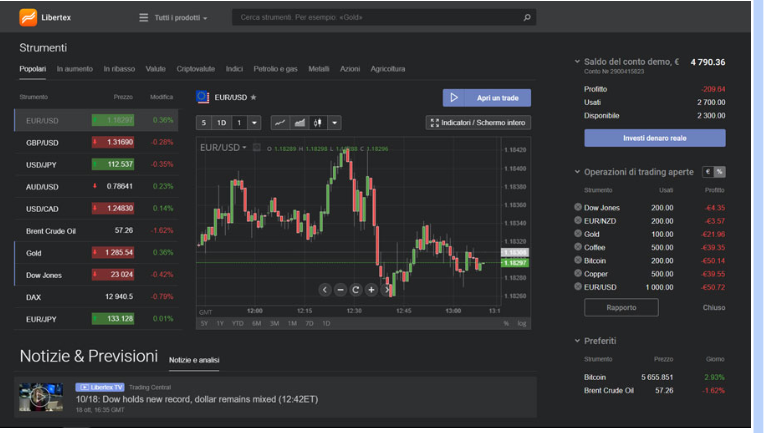Close the Bitcoin open trade
Image resolution: width=765 pixels, height=433 pixels.
point(578,260)
